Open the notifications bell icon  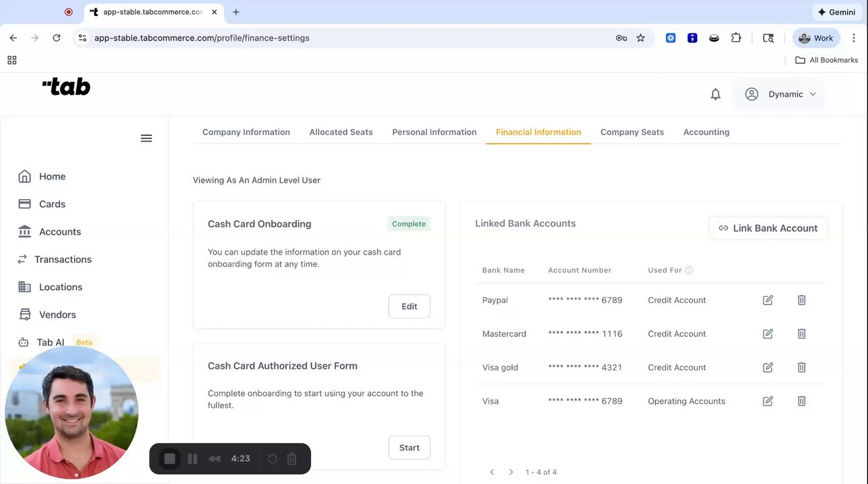point(715,95)
